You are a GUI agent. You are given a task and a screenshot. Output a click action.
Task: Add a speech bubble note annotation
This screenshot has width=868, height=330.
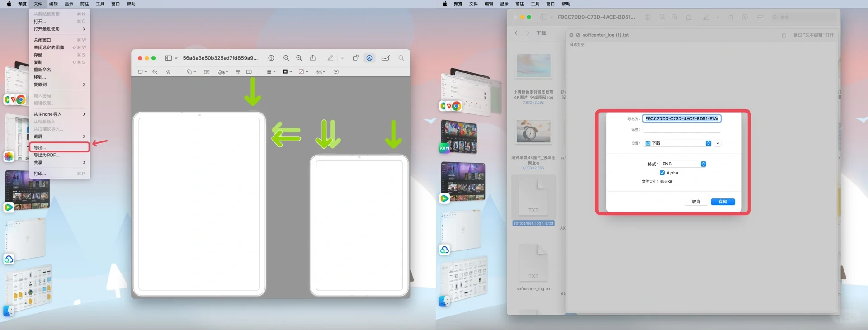(336, 72)
